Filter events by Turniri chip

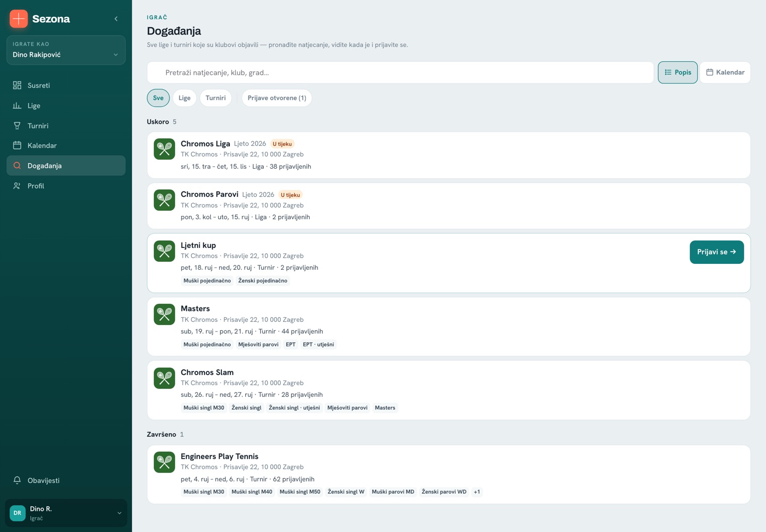pyautogui.click(x=215, y=98)
